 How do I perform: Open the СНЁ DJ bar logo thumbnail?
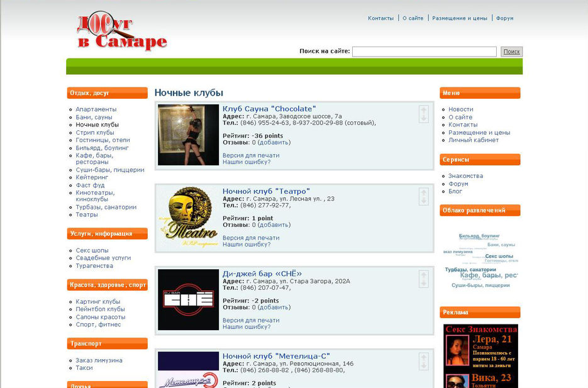coord(188,300)
